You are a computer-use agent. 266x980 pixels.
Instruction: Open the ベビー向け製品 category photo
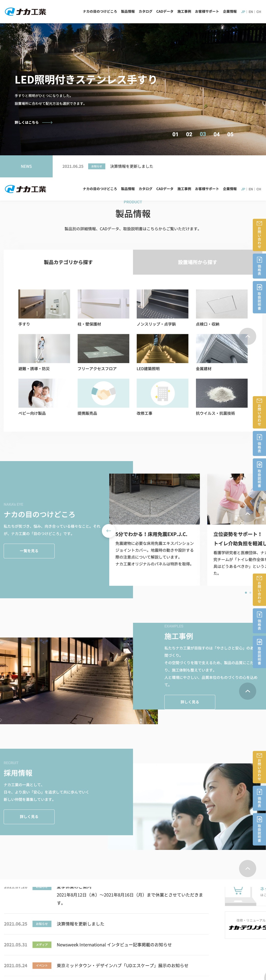[44, 392]
